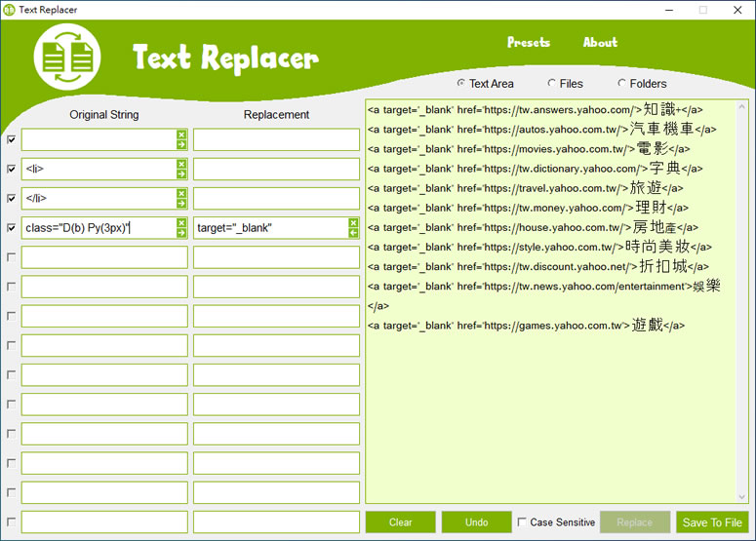Toggle the Case Sensitive checkbox
Screen dimensions: 756x541
tap(522, 522)
